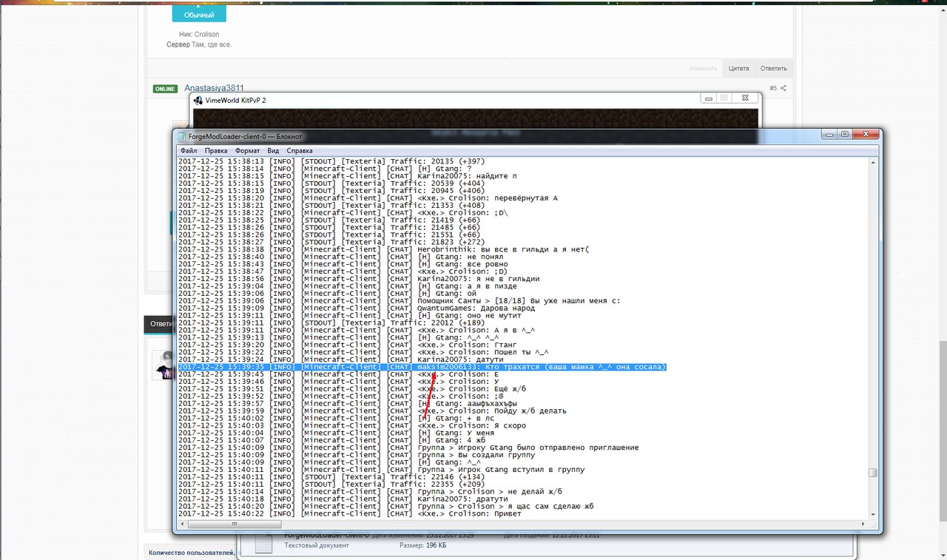Viewport: 947px width, 560px height.
Task: Click the scroll left arrow in Notepad
Action: tap(182, 524)
